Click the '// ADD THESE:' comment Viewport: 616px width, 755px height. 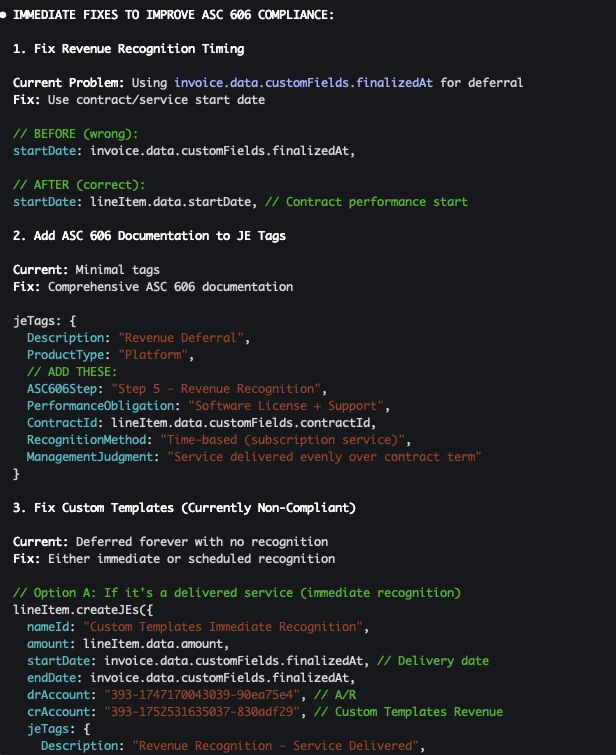72,372
